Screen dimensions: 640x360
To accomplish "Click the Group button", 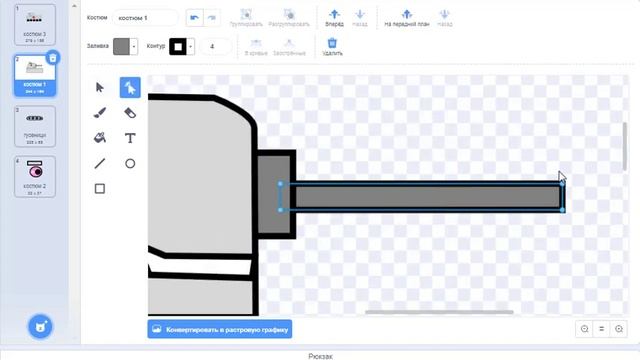I will click(246, 18).
